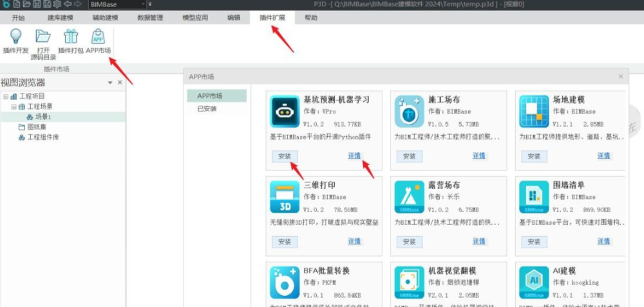
Task: Click the AI建模 app icon
Action: (534, 282)
